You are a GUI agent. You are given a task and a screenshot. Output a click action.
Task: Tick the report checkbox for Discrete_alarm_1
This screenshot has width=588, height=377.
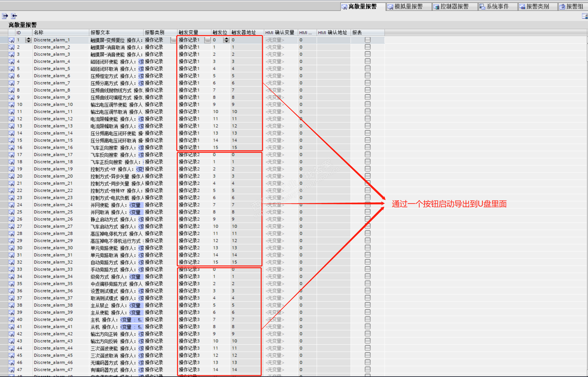click(368, 40)
